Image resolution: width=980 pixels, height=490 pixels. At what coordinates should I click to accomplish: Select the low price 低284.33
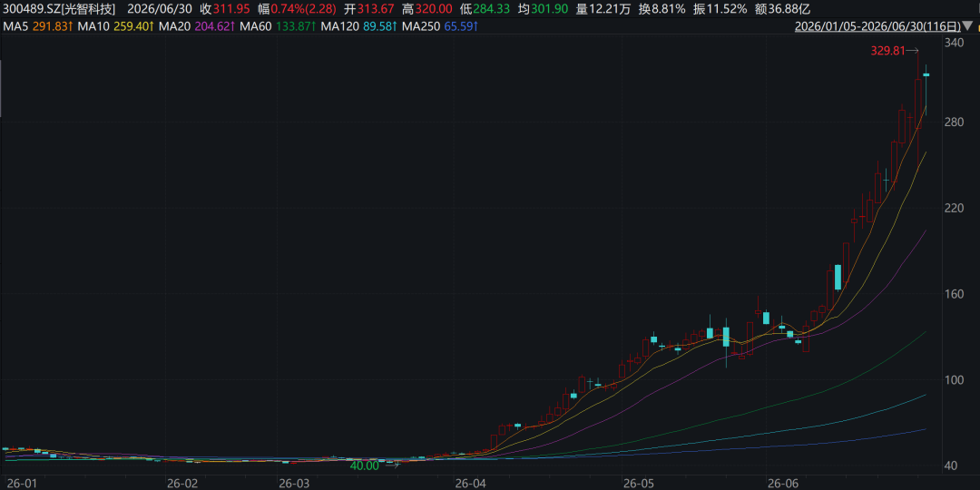(x=485, y=9)
